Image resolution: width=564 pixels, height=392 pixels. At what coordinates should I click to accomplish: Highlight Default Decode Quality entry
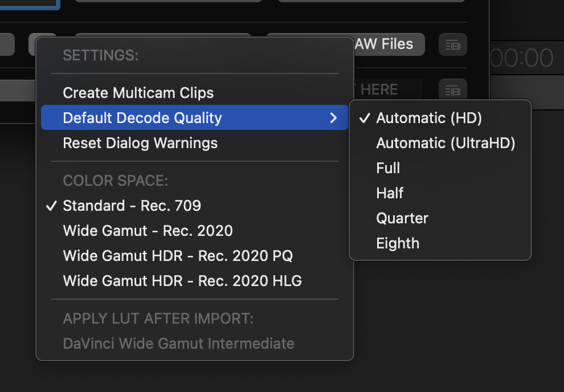(142, 118)
